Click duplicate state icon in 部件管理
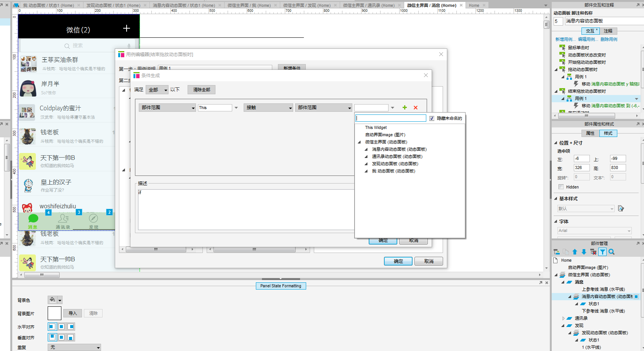Screen dimensions: 644x351 pyautogui.click(x=566, y=252)
